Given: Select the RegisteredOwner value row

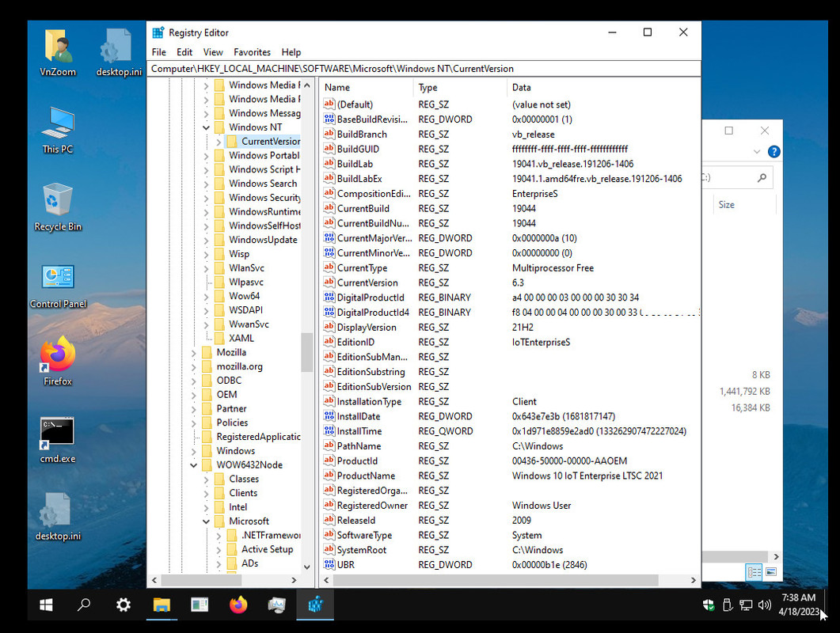Looking at the screenshot, I should click(x=511, y=506).
